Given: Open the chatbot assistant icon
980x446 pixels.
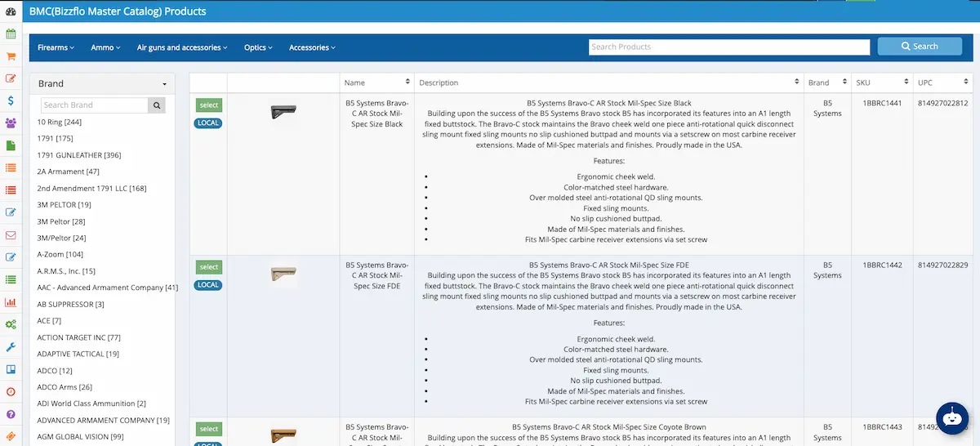Looking at the screenshot, I should pos(951,418).
